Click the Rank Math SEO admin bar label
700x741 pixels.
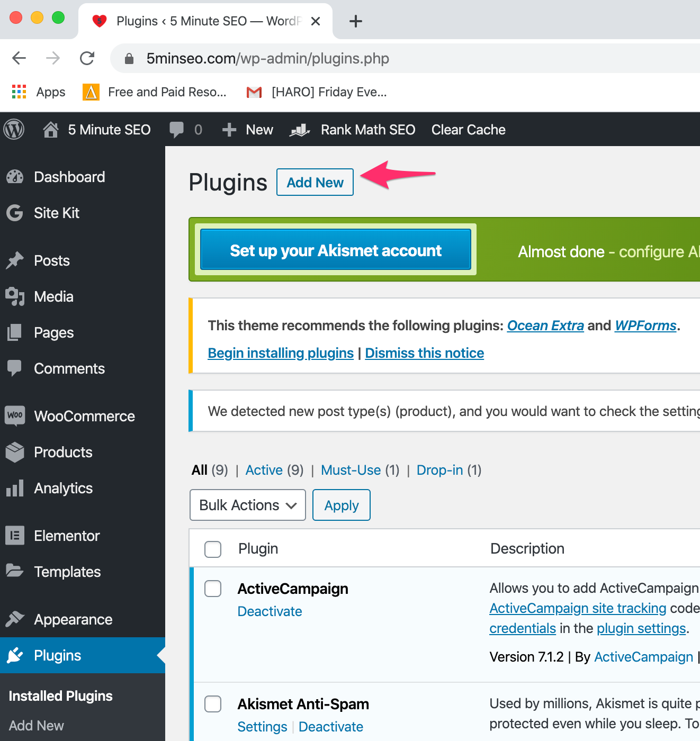click(368, 130)
